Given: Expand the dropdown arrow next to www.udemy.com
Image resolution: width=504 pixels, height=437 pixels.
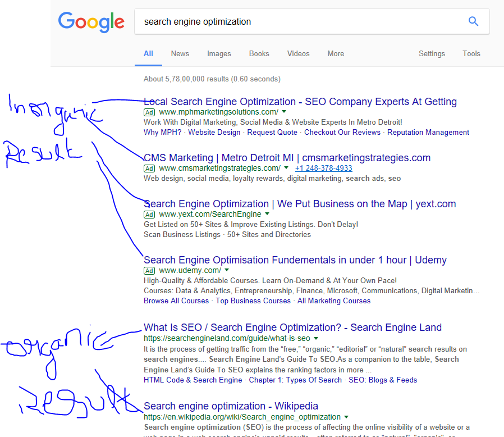Looking at the screenshot, I should (x=227, y=270).
